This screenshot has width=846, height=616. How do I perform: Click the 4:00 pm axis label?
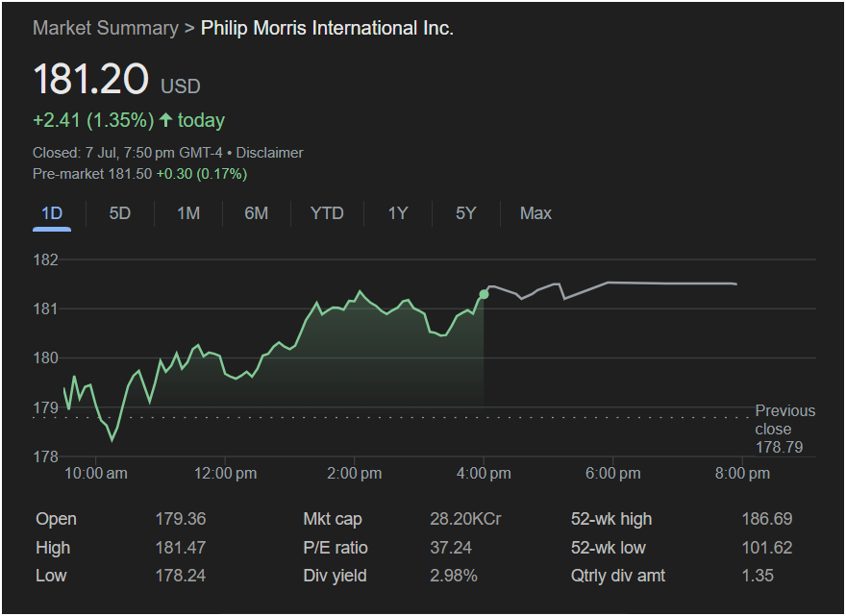[484, 474]
